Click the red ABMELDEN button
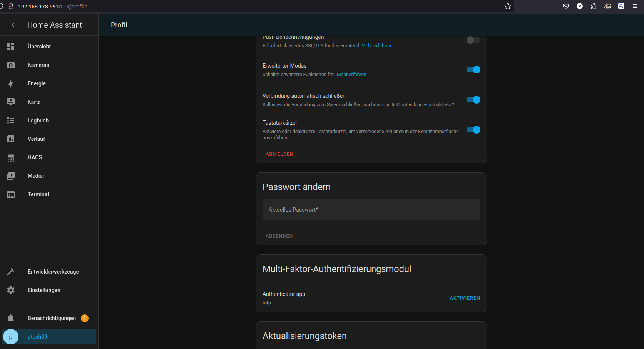The height and width of the screenshot is (349, 644). 279,154
